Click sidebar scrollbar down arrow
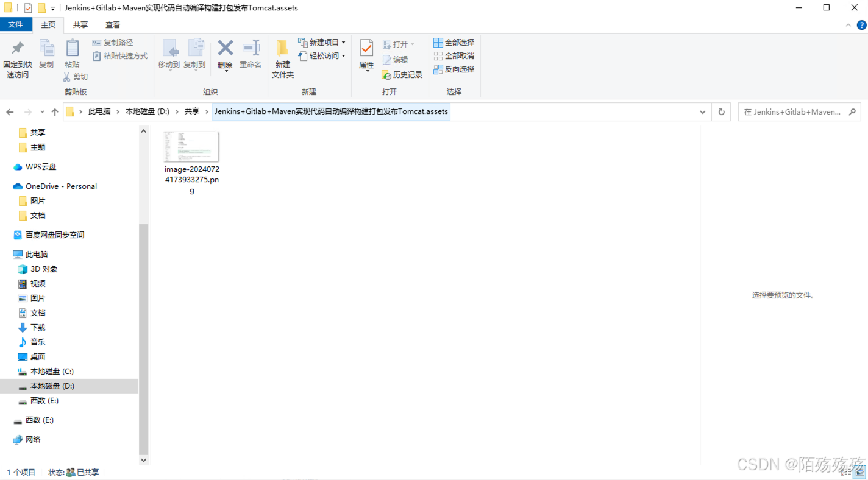868x480 pixels. pos(144,461)
